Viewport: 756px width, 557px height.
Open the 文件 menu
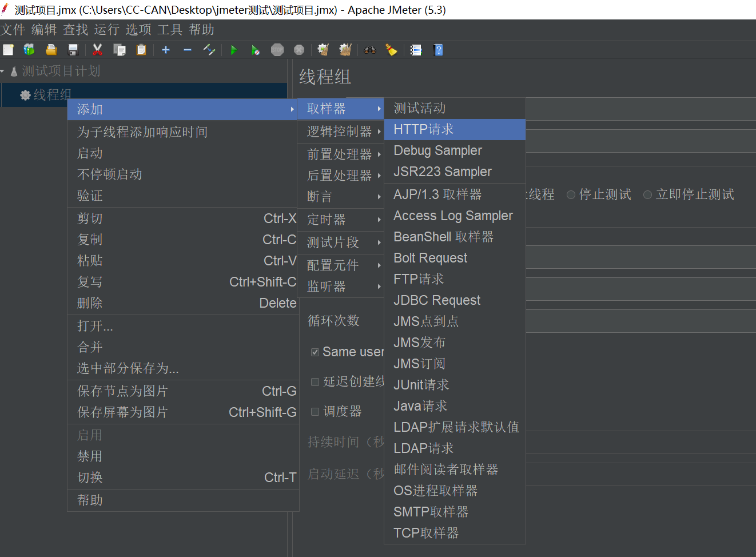[x=13, y=30]
